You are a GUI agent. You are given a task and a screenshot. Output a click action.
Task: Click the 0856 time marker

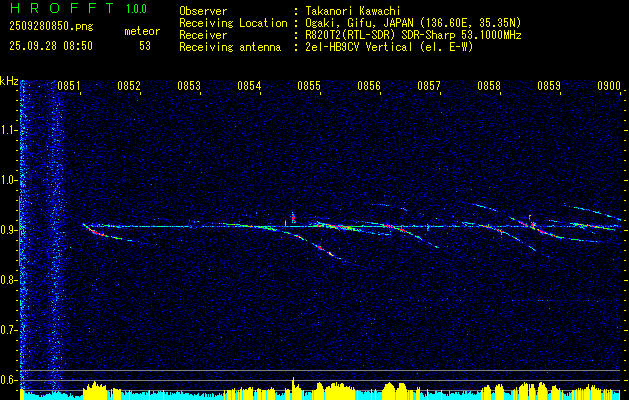click(x=369, y=85)
